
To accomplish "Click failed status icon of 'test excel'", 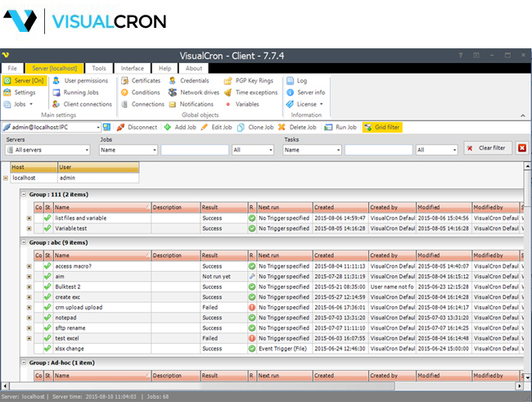I will point(252,338).
